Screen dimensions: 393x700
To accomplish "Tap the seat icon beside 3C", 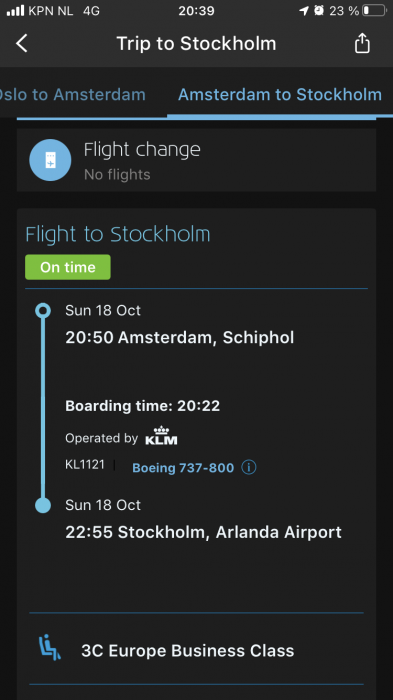I will pos(50,649).
